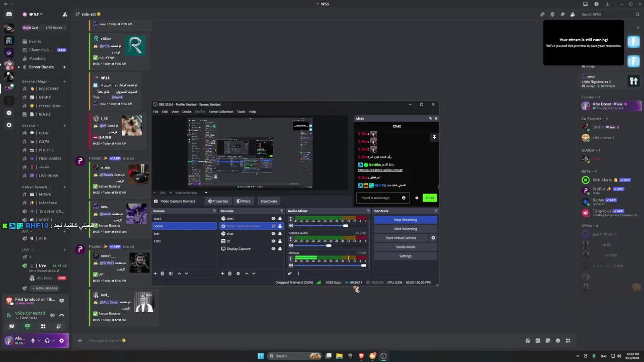The width and height of the screenshot is (644, 362).
Task: Toggle visibility of dc source
Action: (x=273, y=241)
